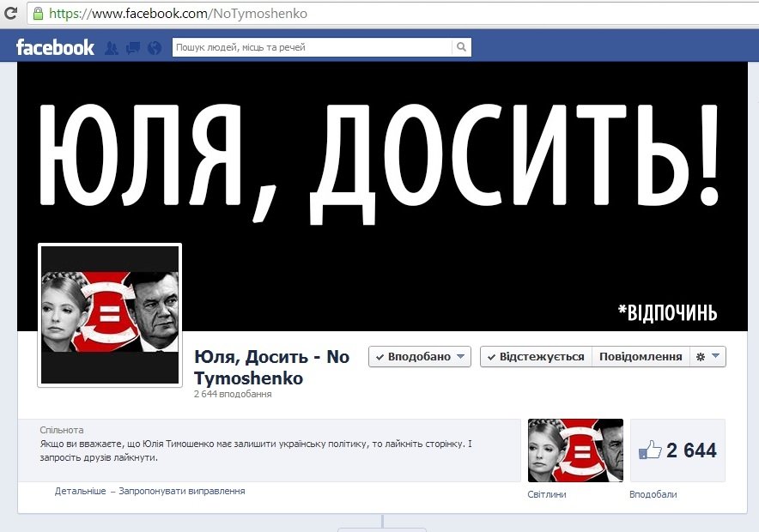Click Запропонувати виправлення link
Viewport: 759px width, 532px height.
click(182, 492)
